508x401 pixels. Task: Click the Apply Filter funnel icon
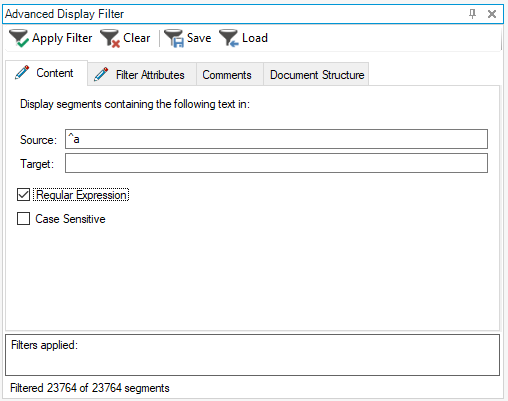(x=19, y=38)
